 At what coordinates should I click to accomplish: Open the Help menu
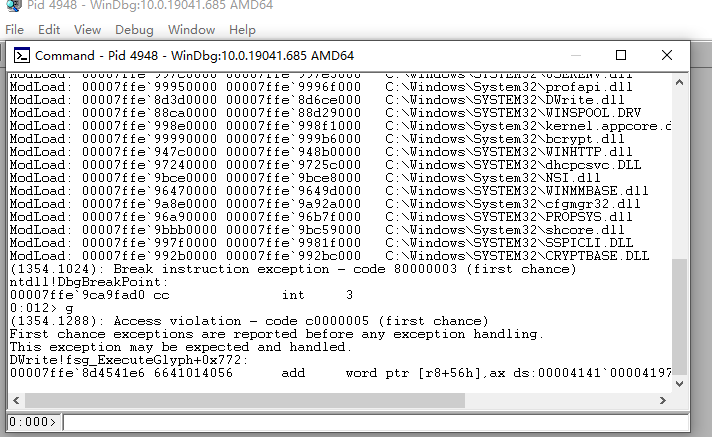pyautogui.click(x=242, y=30)
